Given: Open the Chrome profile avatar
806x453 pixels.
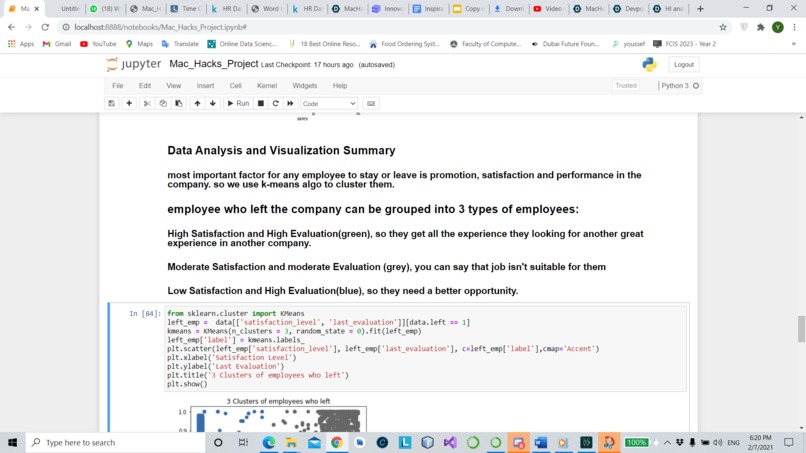Looking at the screenshot, I should pos(778,27).
